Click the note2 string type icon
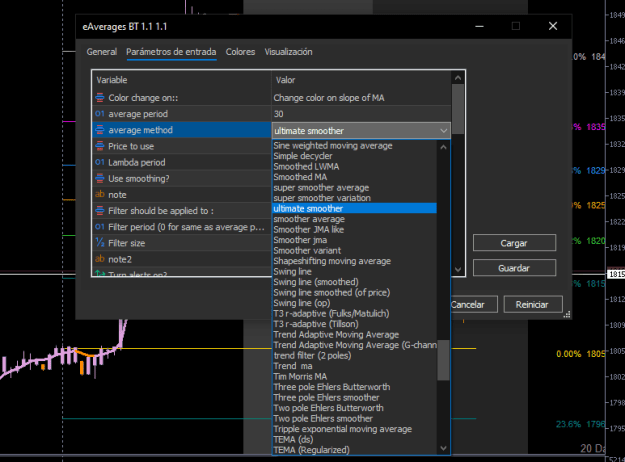625x462 pixels. tap(100, 259)
